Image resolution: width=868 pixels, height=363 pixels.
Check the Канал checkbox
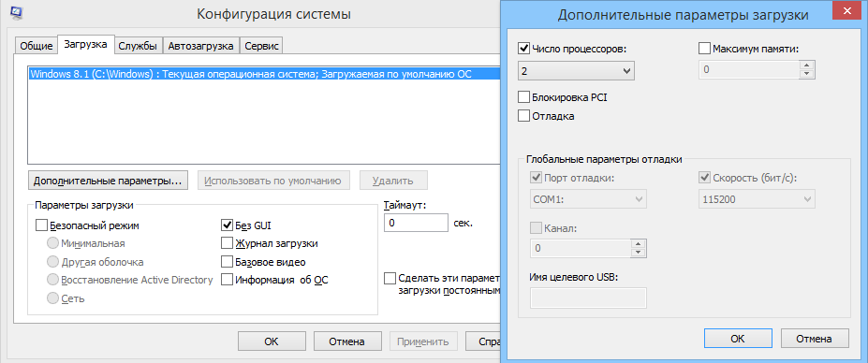tap(536, 228)
